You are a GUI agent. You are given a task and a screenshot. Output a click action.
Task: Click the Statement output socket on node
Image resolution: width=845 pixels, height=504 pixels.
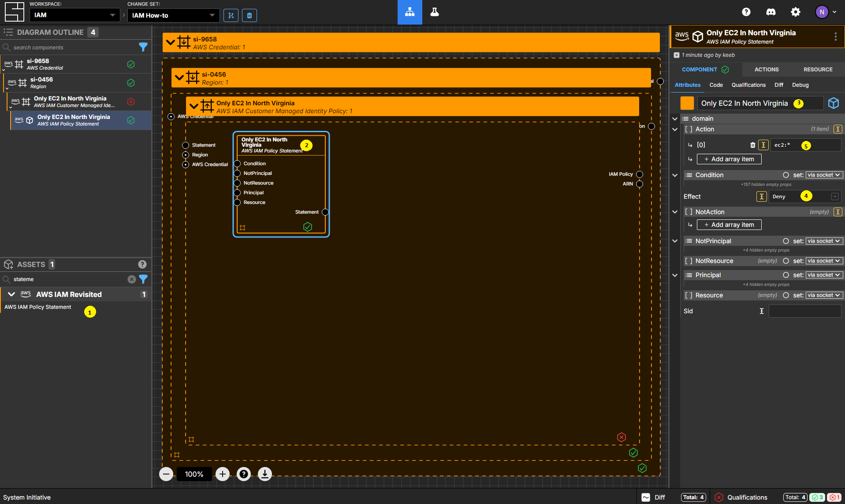coord(325,212)
